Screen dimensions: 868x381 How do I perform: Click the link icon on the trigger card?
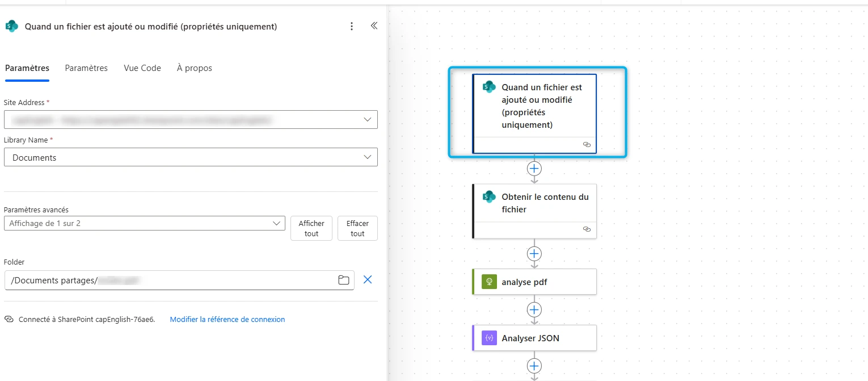point(587,145)
